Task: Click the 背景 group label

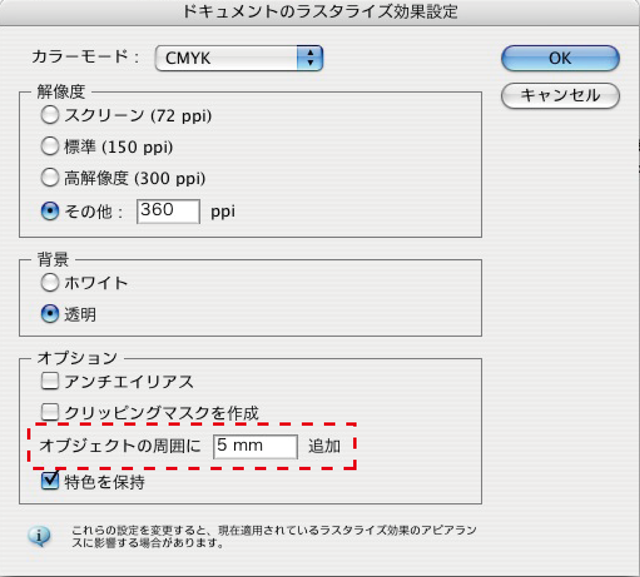Action: [53, 260]
